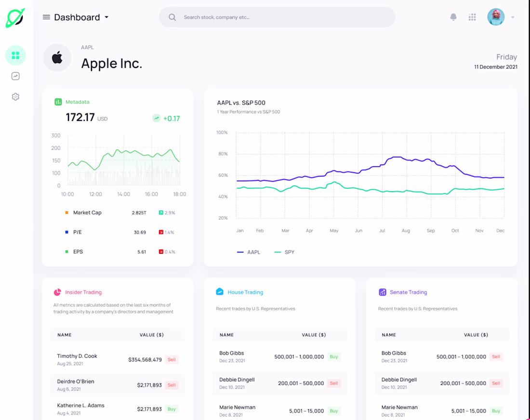Click Senate Trading 5,001 – 15,000 value

(x=468, y=411)
